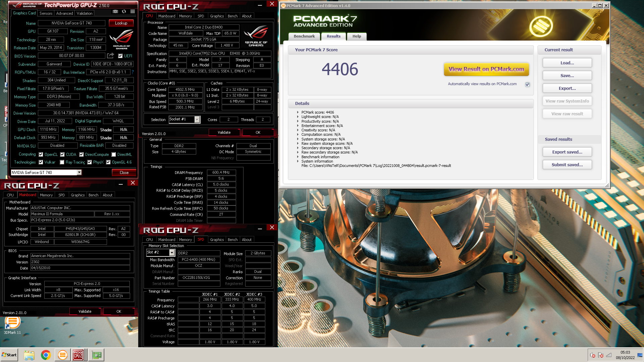Click the BIOS export share icon
Image resolution: width=644 pixels, height=362 pixels.
[x=110, y=56]
